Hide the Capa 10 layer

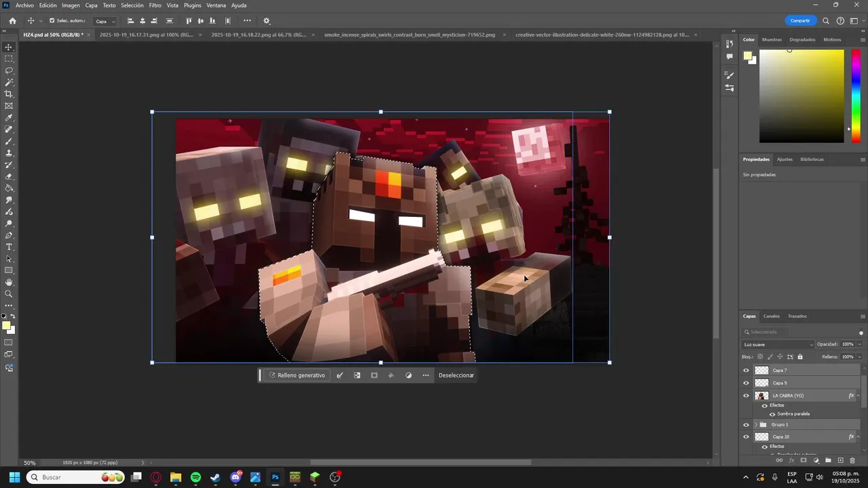coord(746,437)
